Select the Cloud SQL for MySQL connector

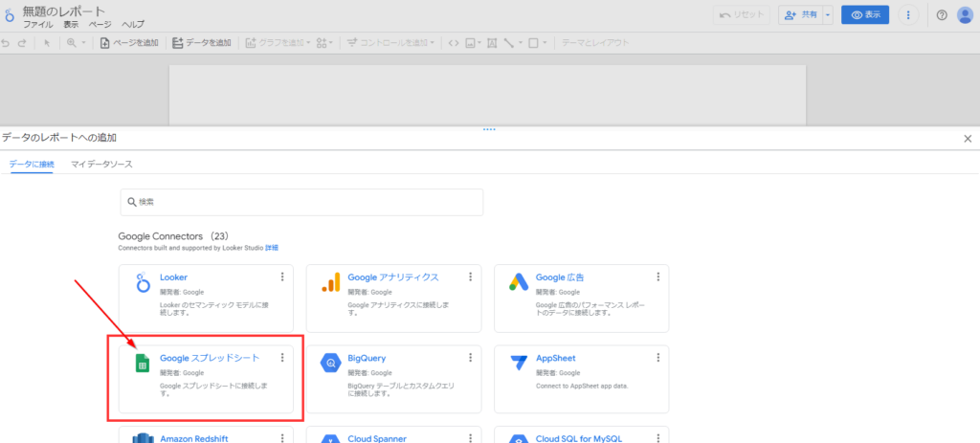pyautogui.click(x=581, y=438)
